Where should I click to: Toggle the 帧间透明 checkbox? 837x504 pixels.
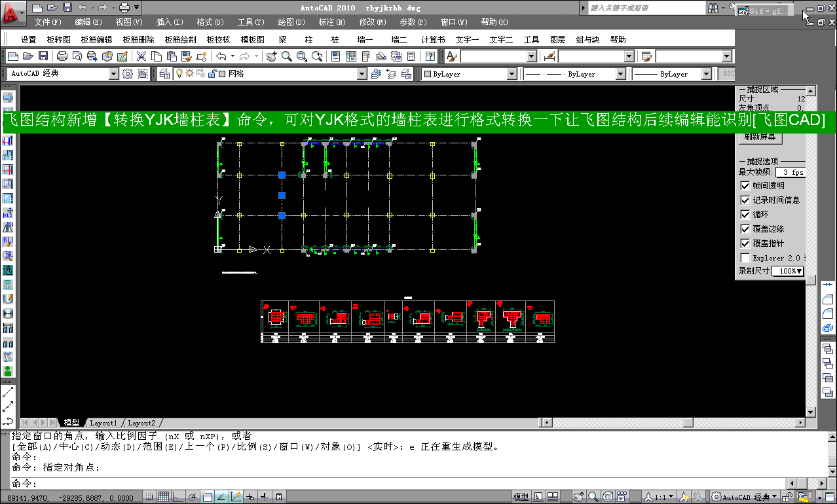pyautogui.click(x=745, y=186)
